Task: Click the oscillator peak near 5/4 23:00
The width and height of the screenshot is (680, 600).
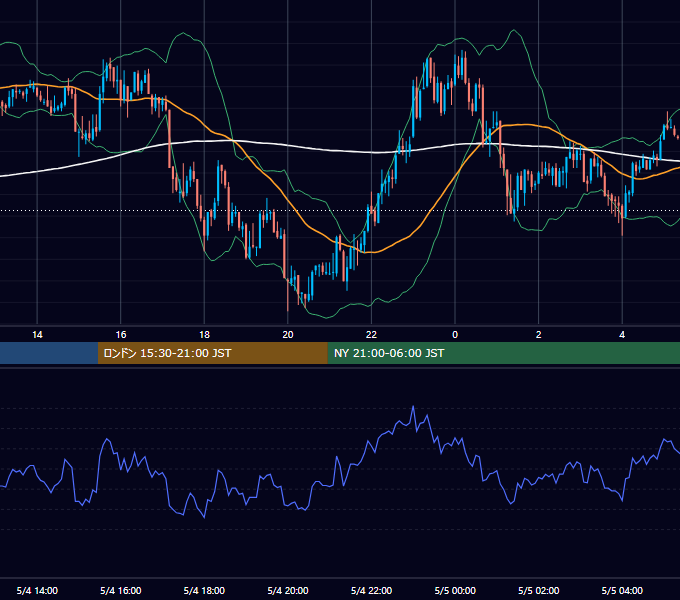Action: pos(413,407)
